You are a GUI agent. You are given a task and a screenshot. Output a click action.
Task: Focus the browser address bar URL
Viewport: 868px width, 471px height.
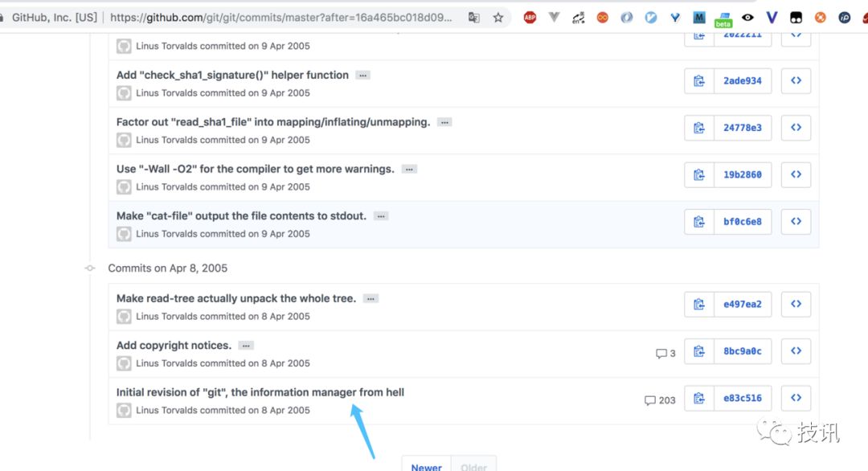(x=280, y=18)
